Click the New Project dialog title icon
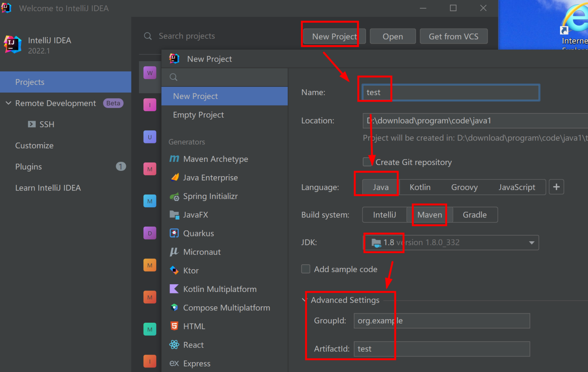Screen dimensions: 588x372 [x=174, y=58]
